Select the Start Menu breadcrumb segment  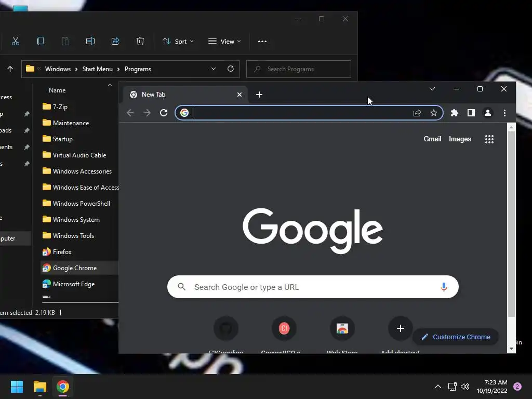pos(97,69)
